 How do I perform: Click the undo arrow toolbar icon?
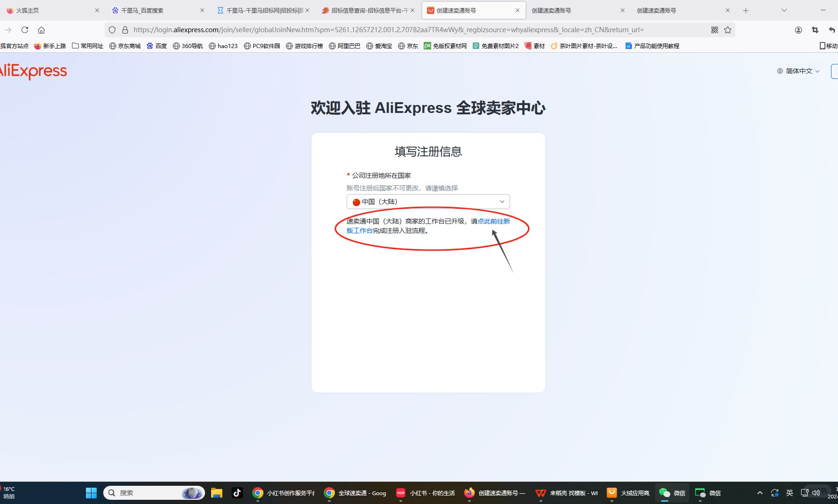coord(832,30)
